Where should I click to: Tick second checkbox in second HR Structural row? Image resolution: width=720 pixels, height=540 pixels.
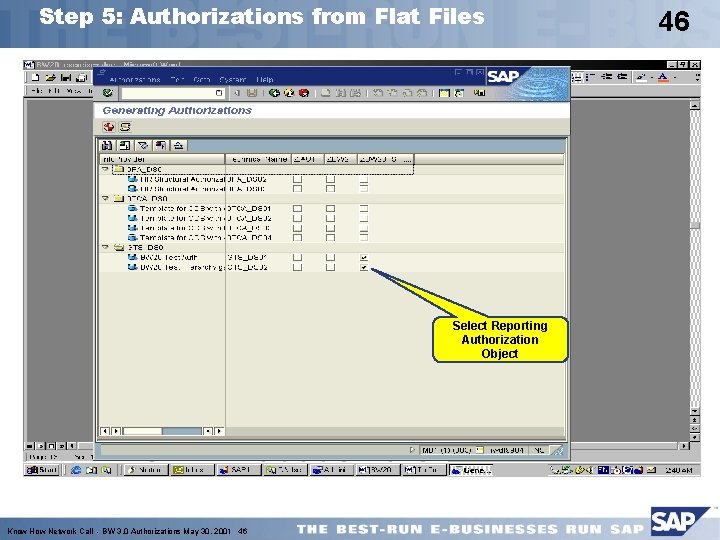point(330,189)
